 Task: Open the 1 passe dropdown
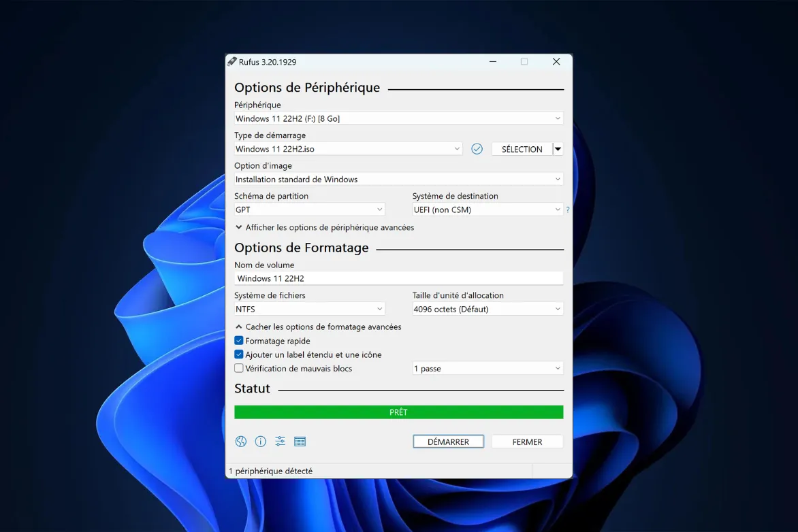coord(488,368)
